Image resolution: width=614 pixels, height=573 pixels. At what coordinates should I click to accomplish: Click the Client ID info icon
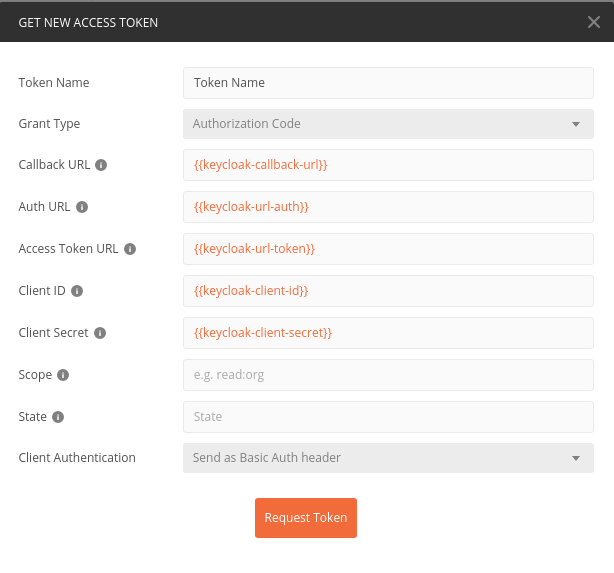click(77, 291)
